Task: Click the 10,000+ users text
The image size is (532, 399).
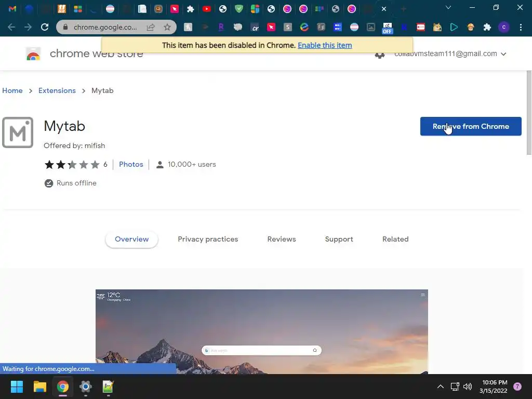Action: coord(192,164)
